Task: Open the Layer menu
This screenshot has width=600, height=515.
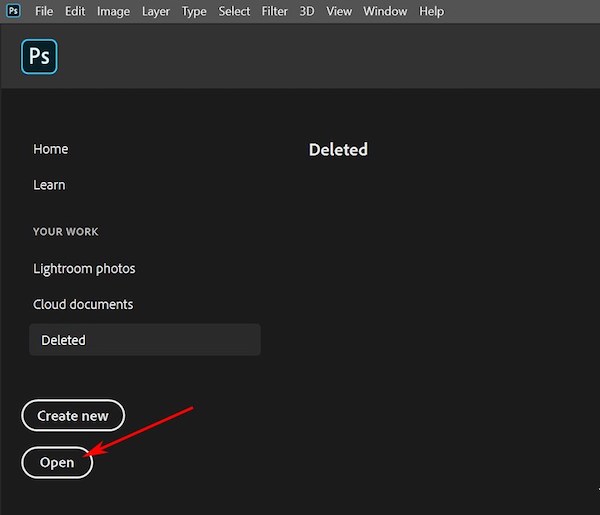Action: (x=156, y=11)
